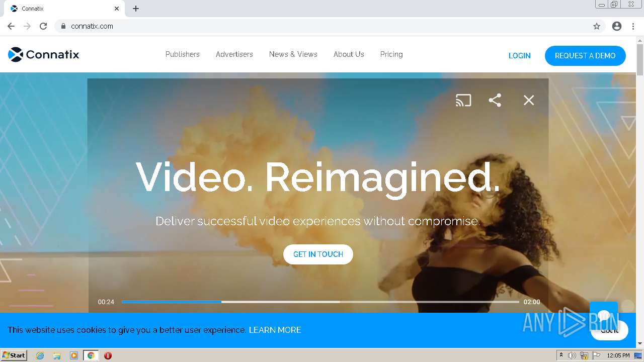Screen dimensions: 644x362
Task: Open the red Opera taskbar icon
Action: click(108, 355)
